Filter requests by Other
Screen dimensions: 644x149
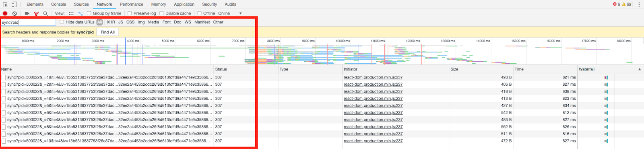(x=218, y=22)
